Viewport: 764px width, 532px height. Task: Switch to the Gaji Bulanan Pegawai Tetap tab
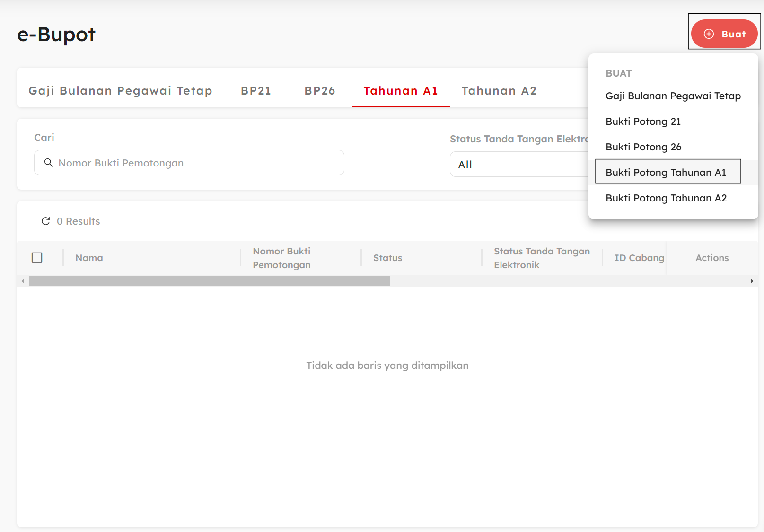point(120,91)
